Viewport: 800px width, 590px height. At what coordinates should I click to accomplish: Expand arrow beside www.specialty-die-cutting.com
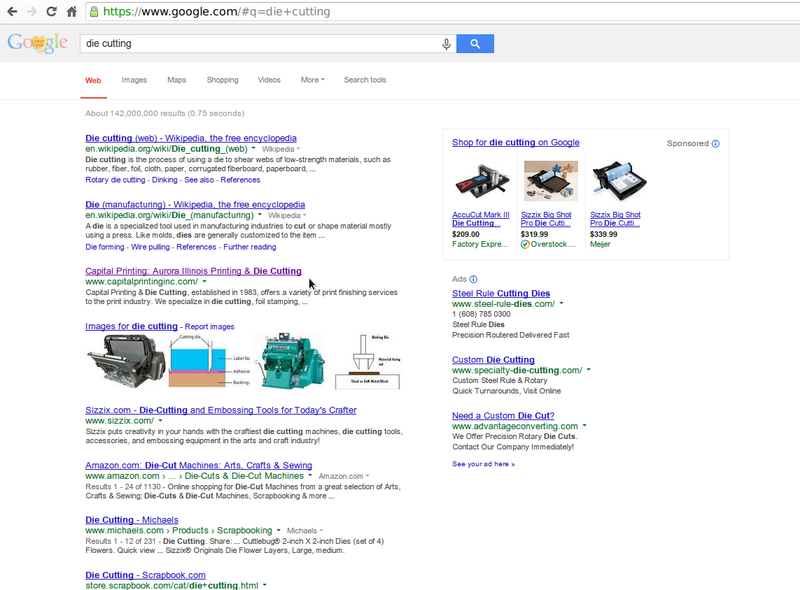[x=588, y=370]
